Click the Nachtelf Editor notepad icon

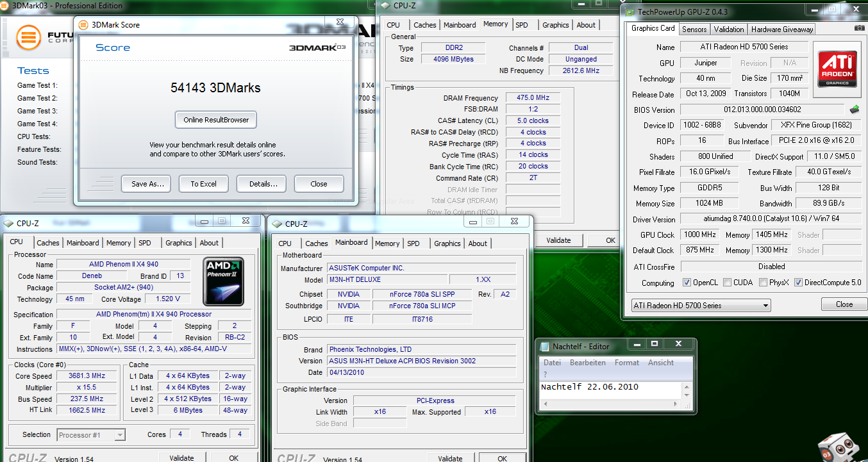coord(544,347)
